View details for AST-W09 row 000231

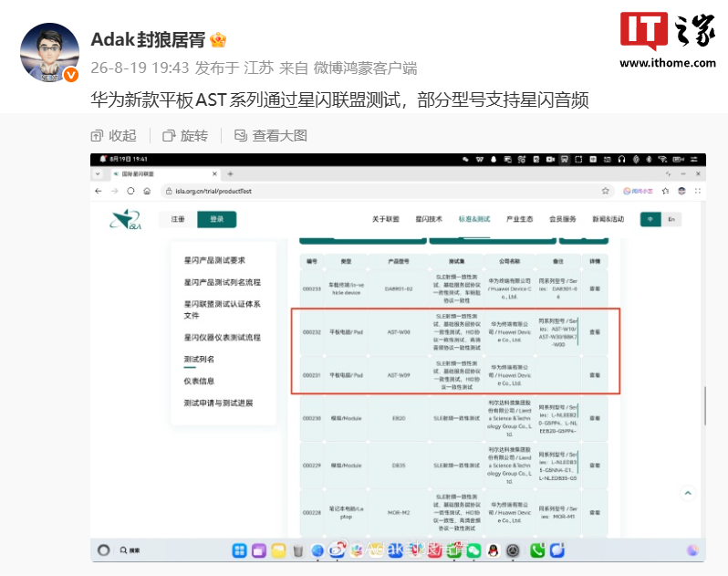[595, 375]
